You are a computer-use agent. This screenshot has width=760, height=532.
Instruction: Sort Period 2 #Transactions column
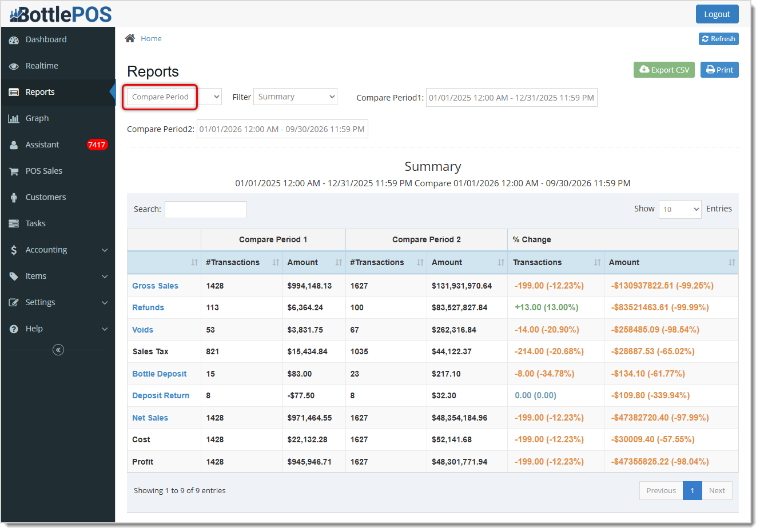click(x=420, y=262)
